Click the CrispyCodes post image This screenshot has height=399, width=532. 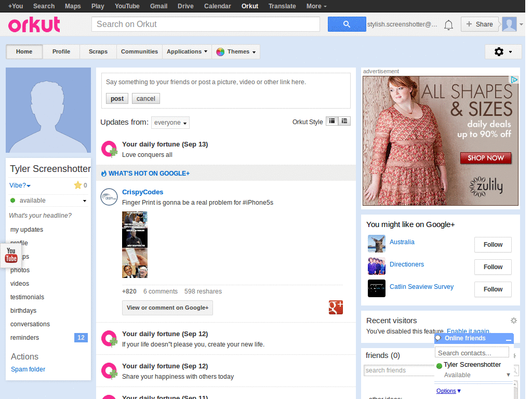(135, 245)
